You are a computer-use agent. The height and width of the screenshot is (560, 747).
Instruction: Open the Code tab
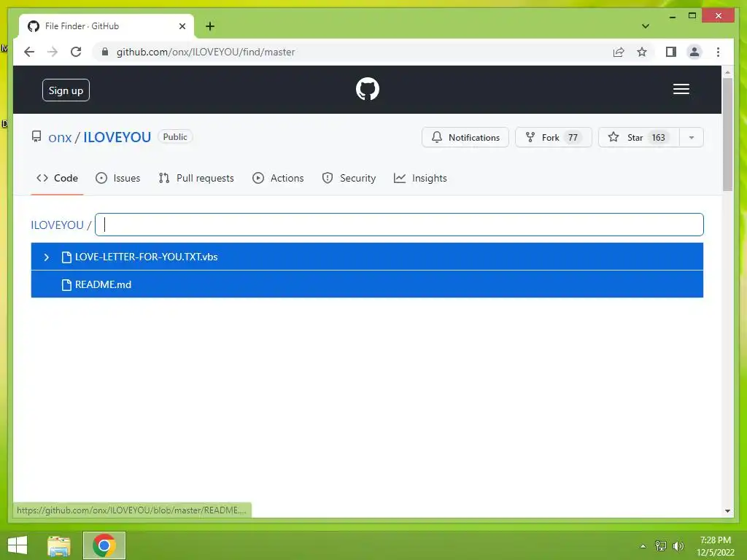pyautogui.click(x=57, y=178)
